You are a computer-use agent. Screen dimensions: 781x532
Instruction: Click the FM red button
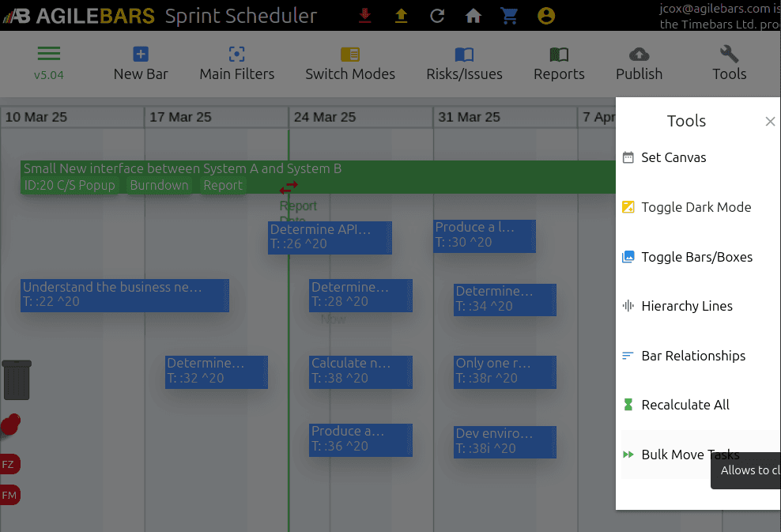click(9, 495)
